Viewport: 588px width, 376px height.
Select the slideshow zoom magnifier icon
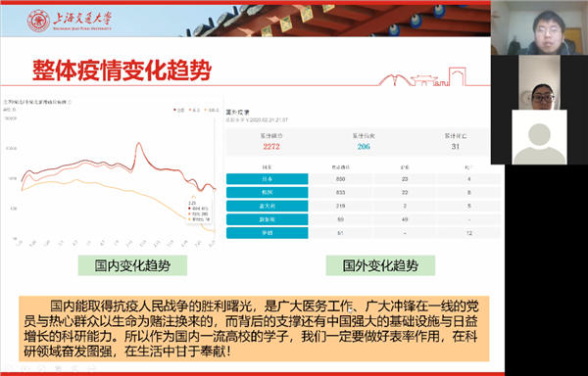[x=74, y=368]
